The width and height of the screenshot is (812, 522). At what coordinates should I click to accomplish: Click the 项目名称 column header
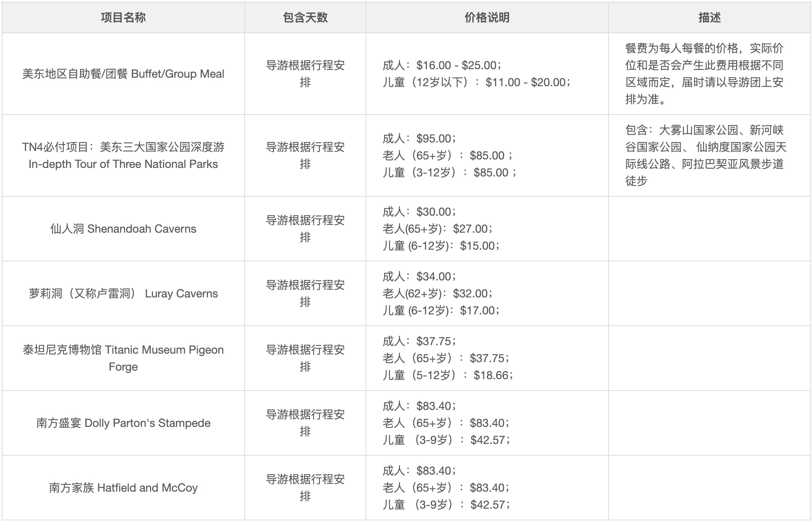pyautogui.click(x=123, y=17)
